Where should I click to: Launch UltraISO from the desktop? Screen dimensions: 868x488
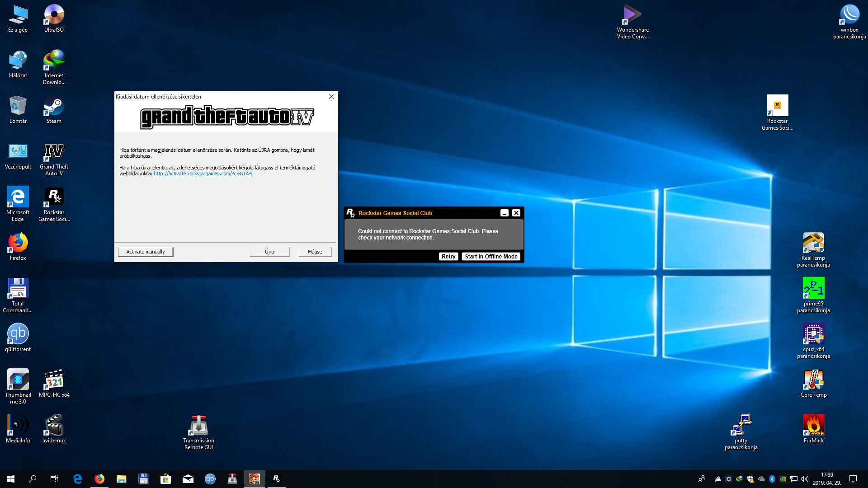click(x=54, y=19)
